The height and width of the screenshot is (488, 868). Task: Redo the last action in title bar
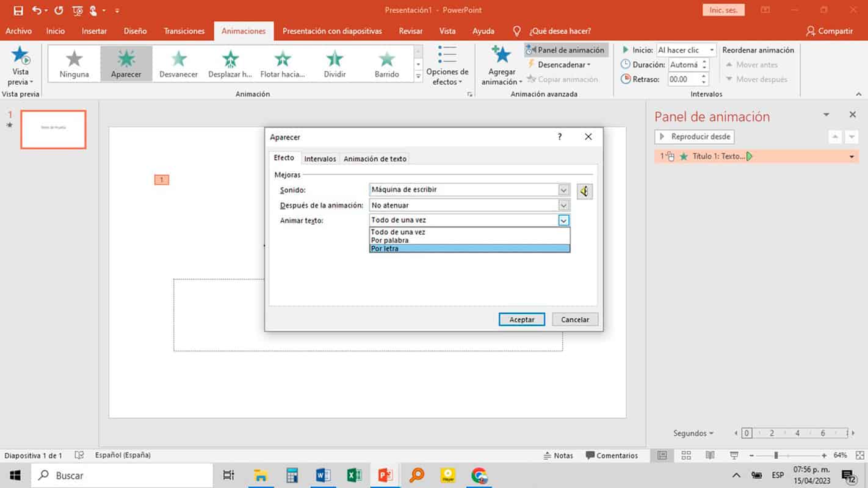coord(59,10)
